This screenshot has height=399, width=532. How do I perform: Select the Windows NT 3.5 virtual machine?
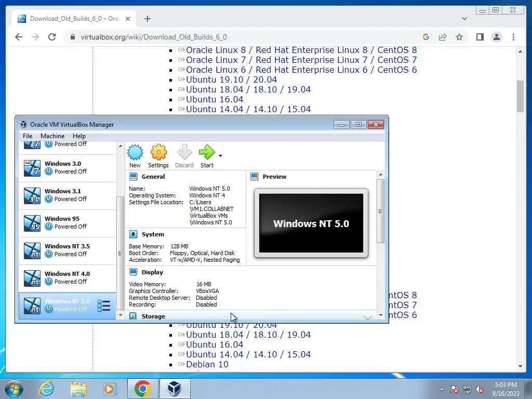68,250
